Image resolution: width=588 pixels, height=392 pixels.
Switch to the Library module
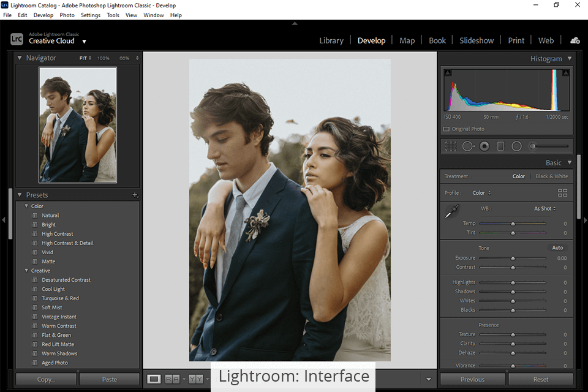click(x=331, y=40)
